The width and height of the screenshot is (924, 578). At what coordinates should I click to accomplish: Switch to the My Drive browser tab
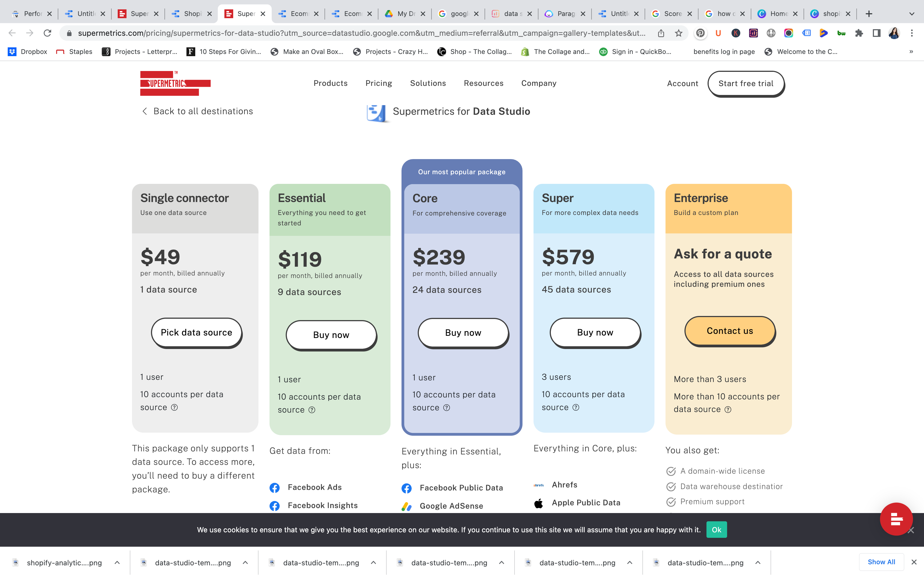405,14
